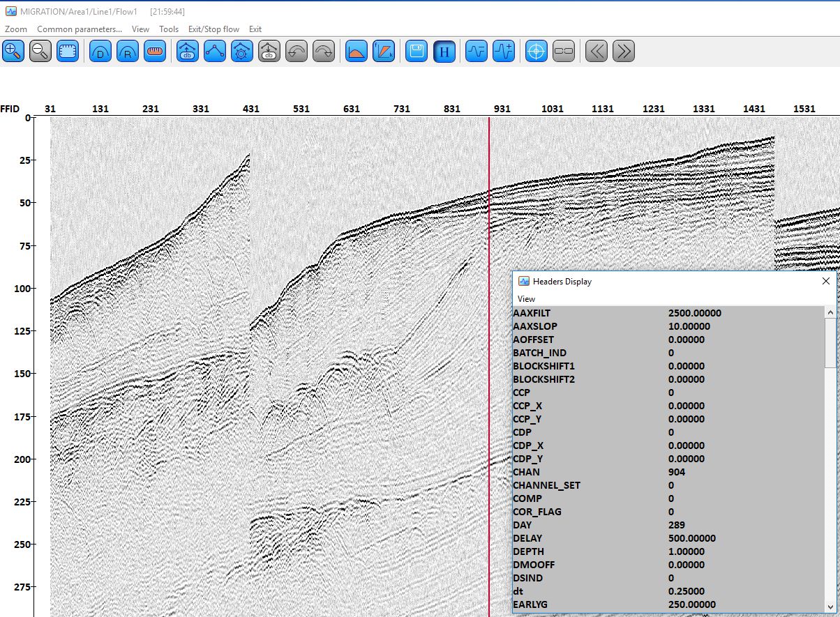Select the EARLYG header name
840x617 pixels.
click(531, 604)
